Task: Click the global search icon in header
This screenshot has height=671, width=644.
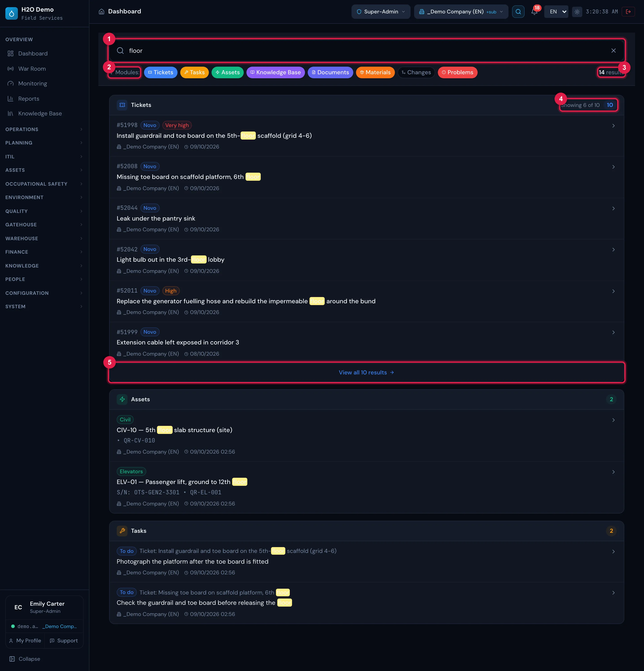Action: coord(518,12)
